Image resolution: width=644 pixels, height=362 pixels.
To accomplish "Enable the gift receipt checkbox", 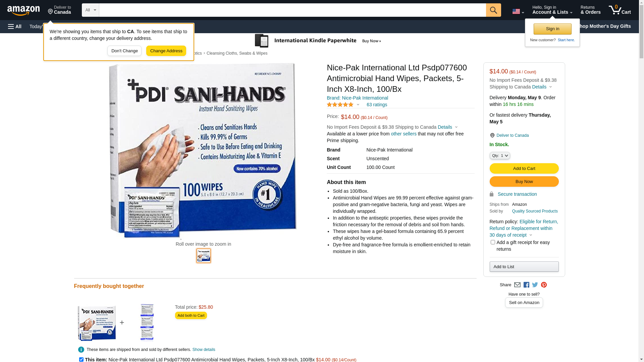I will [493, 242].
